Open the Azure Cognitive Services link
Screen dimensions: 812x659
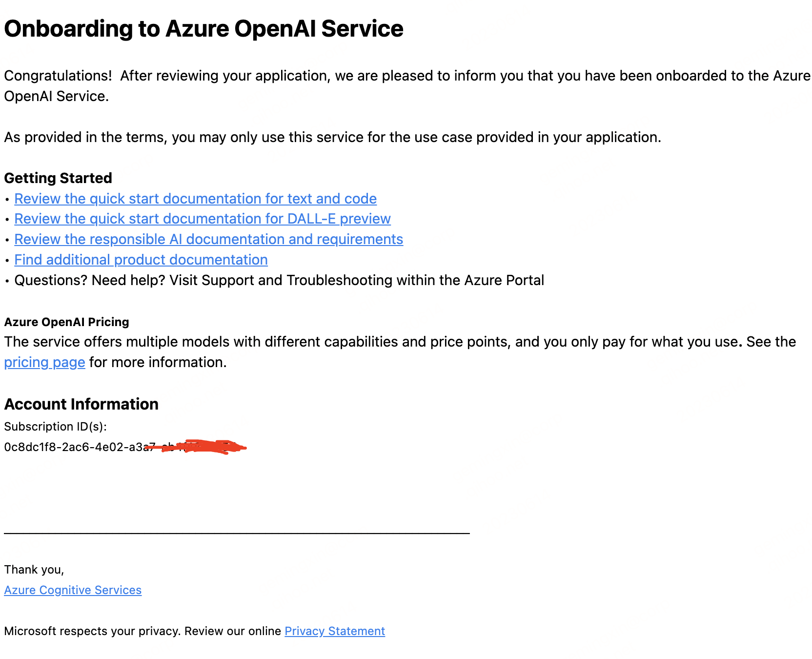tap(73, 590)
